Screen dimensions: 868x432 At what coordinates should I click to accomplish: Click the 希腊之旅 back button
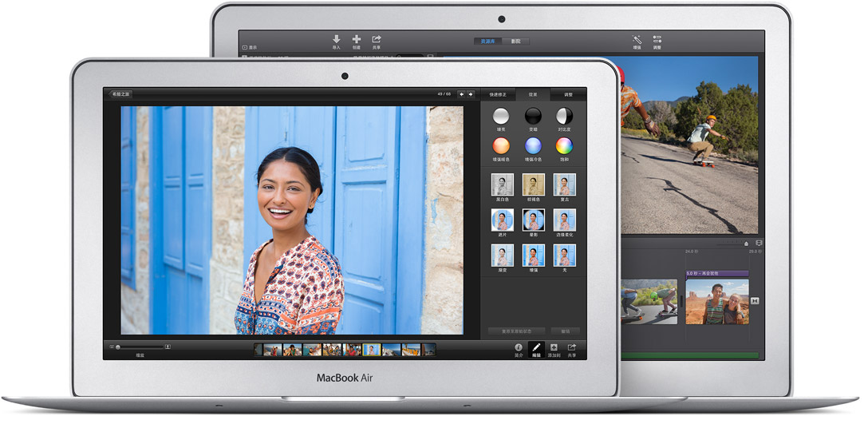click(121, 94)
